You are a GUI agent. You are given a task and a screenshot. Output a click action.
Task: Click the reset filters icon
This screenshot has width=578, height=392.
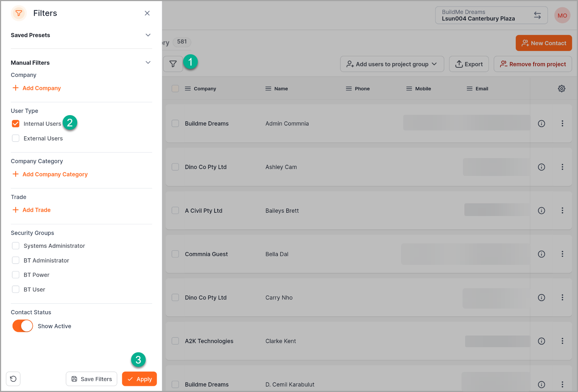tap(13, 379)
